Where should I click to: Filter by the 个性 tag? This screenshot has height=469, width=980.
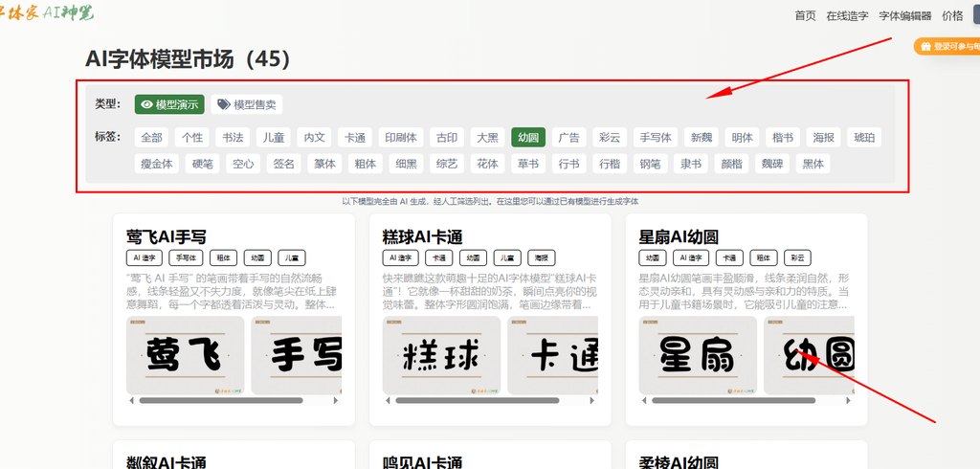pos(191,138)
